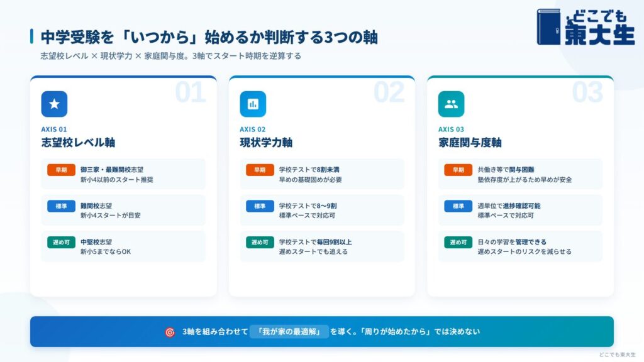Click the 「我が家の最適解」 highlighted label
Image resolution: width=644 pixels, height=362 pixels.
pos(289,332)
